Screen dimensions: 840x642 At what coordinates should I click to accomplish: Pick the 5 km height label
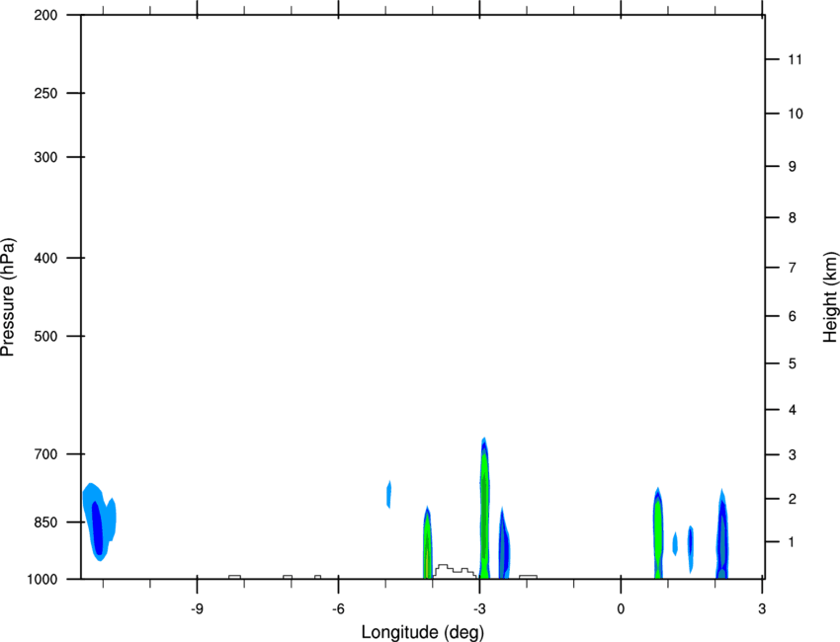tap(793, 364)
